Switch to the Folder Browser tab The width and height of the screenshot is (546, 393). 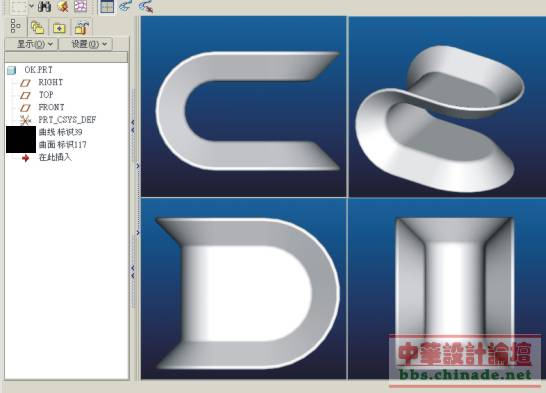[37, 27]
